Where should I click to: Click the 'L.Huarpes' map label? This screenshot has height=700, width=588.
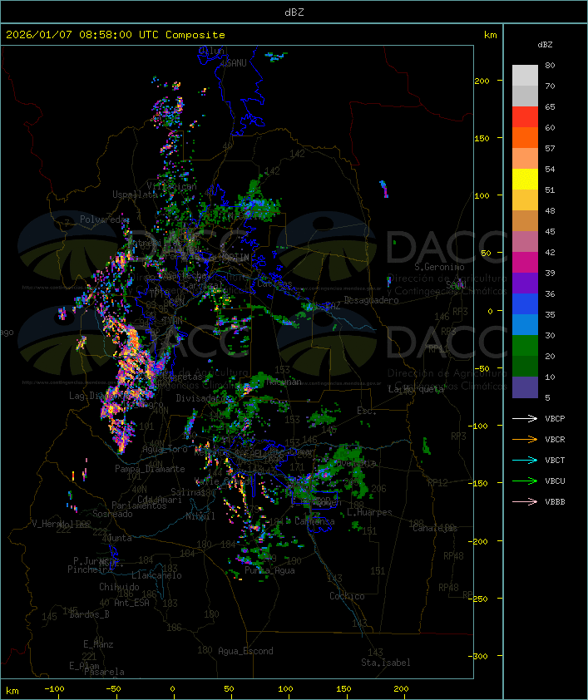point(369,512)
